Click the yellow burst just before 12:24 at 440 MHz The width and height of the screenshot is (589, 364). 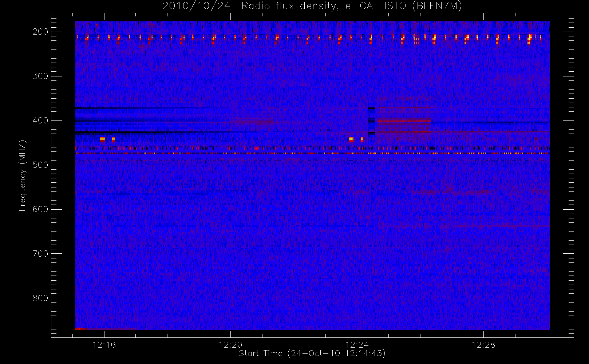(351, 139)
